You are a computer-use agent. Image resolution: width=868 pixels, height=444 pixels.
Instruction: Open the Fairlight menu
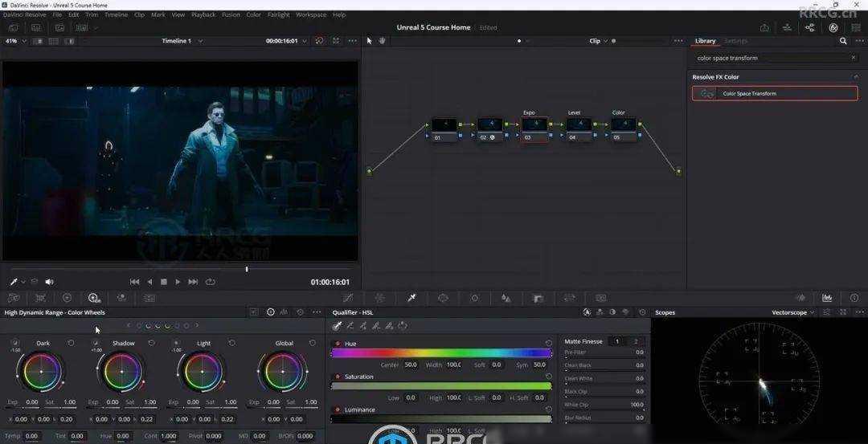point(278,15)
